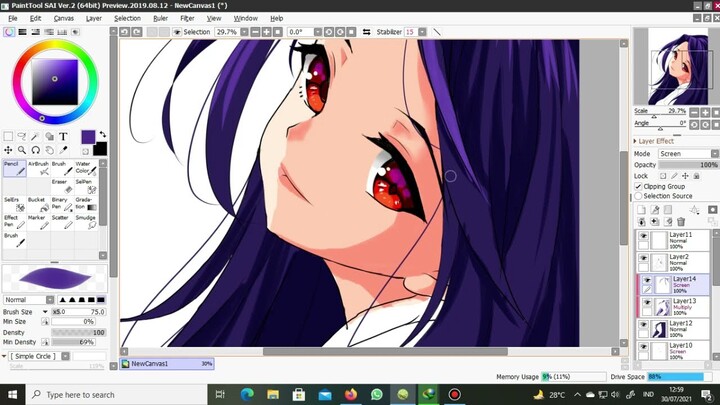
Task: Hide Layer13 with its eye icon
Action: pyautogui.click(x=647, y=302)
